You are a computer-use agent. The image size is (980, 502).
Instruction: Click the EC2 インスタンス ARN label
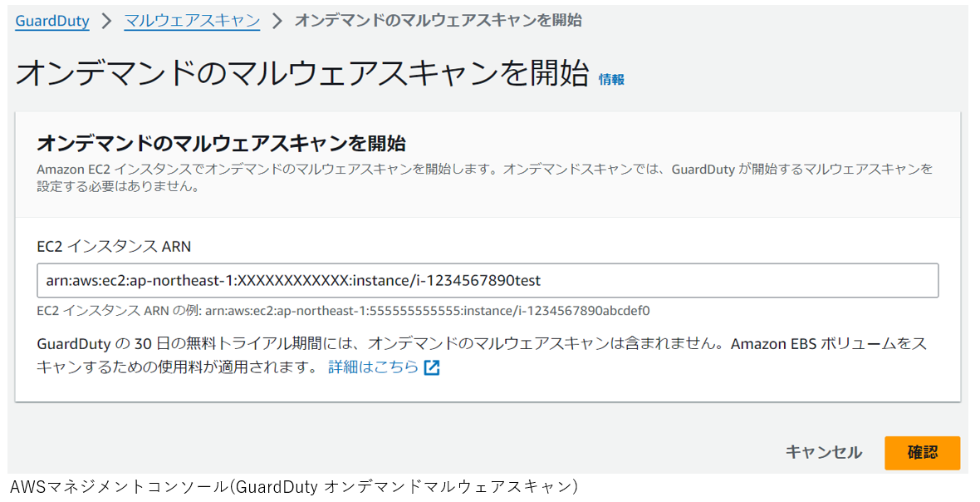(x=114, y=246)
